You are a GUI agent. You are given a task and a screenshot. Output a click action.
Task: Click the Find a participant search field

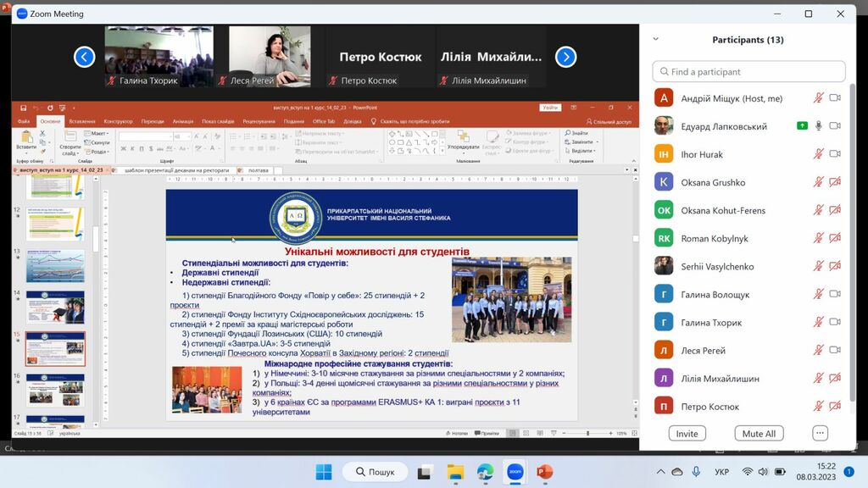coord(748,72)
